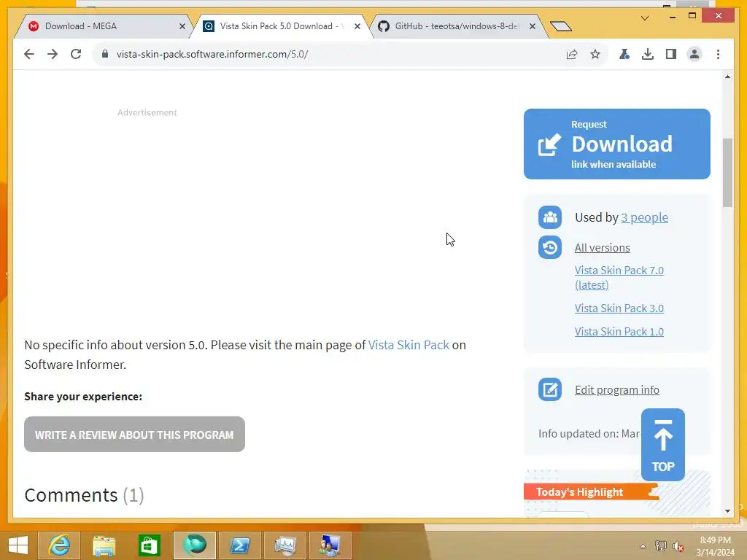The height and width of the screenshot is (560, 747).
Task: Share this page icon
Action: pos(572,54)
